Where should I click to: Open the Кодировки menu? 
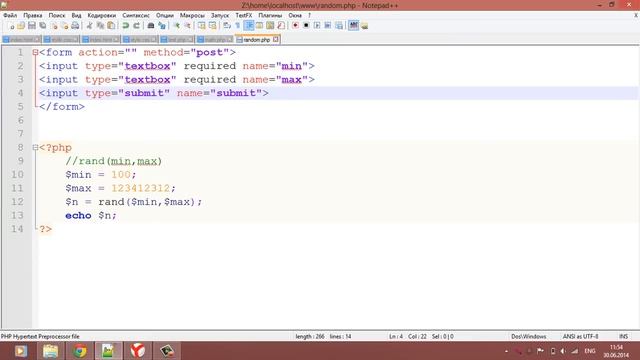coord(102,15)
